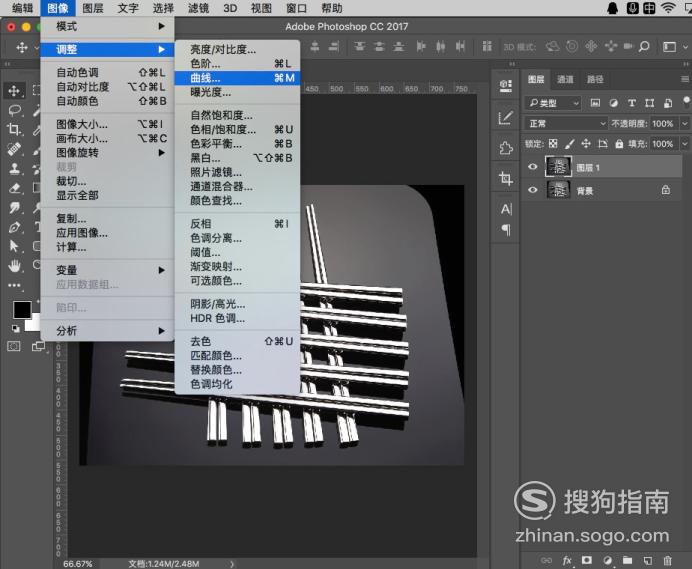
Task: Choose 亮度/对比度... menu item
Action: coord(237,49)
